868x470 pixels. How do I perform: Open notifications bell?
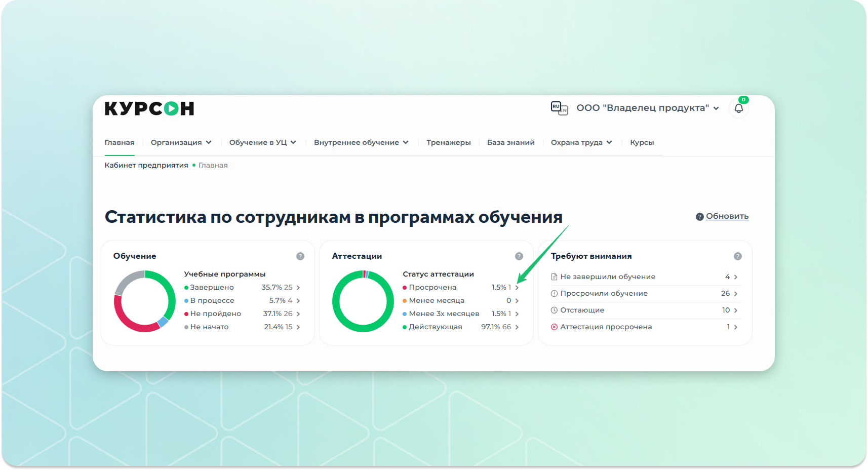tap(738, 108)
